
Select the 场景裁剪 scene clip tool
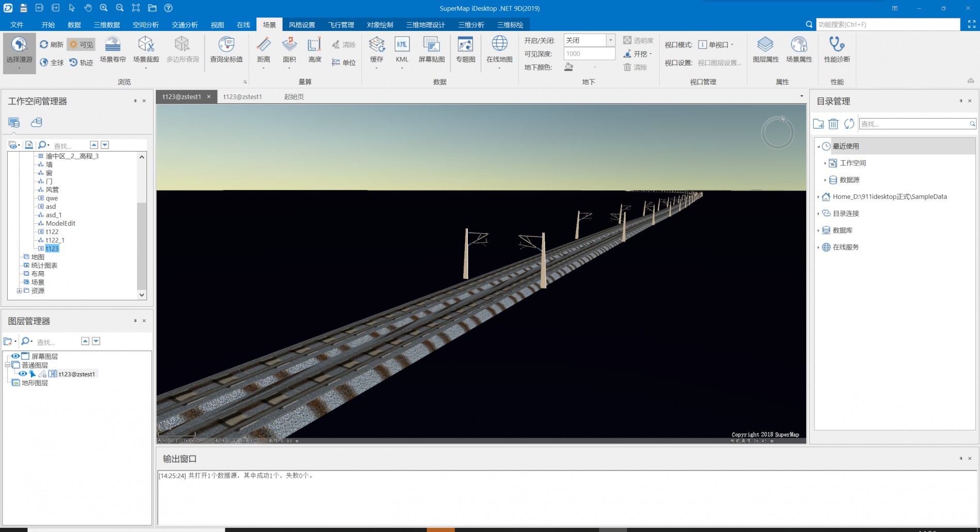click(146, 45)
